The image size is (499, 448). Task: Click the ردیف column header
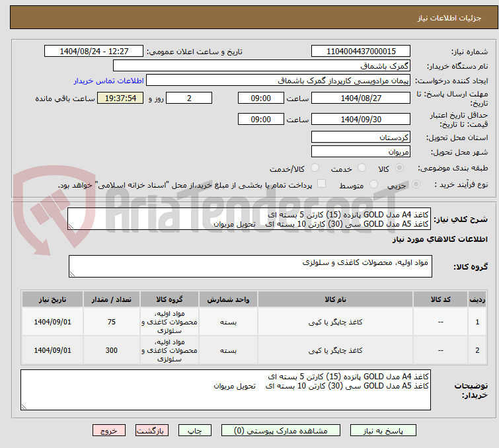[477, 299]
